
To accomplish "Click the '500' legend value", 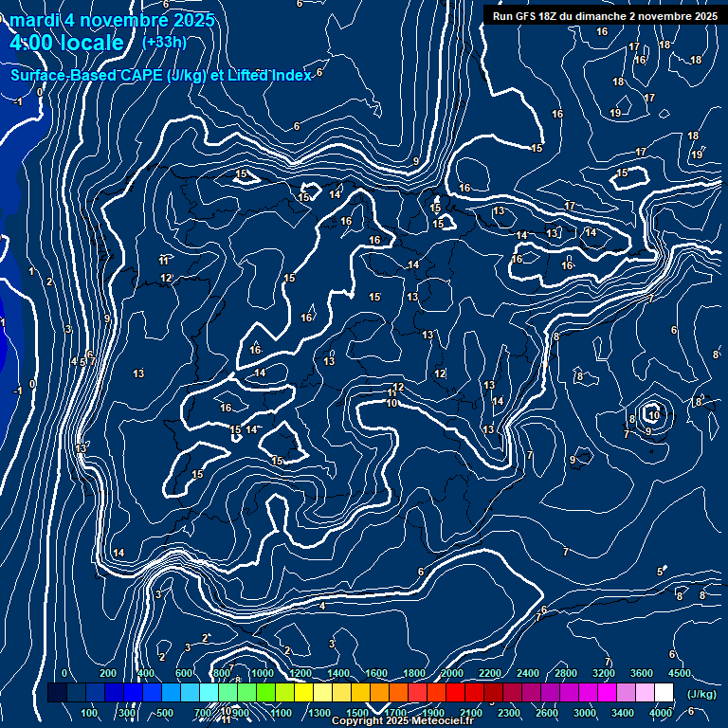I will point(165,713).
